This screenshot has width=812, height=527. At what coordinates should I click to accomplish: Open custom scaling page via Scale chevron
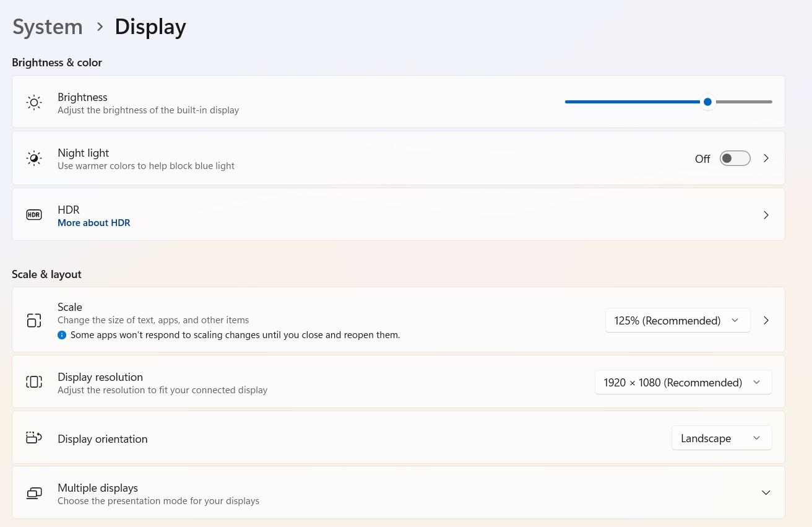point(766,320)
